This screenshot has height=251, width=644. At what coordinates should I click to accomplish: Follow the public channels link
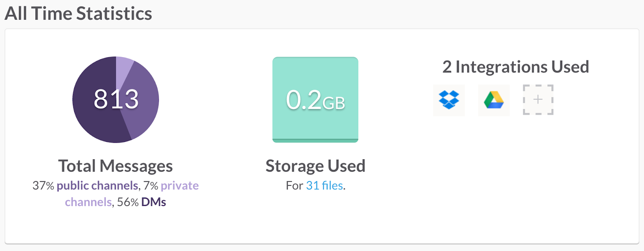click(97, 185)
